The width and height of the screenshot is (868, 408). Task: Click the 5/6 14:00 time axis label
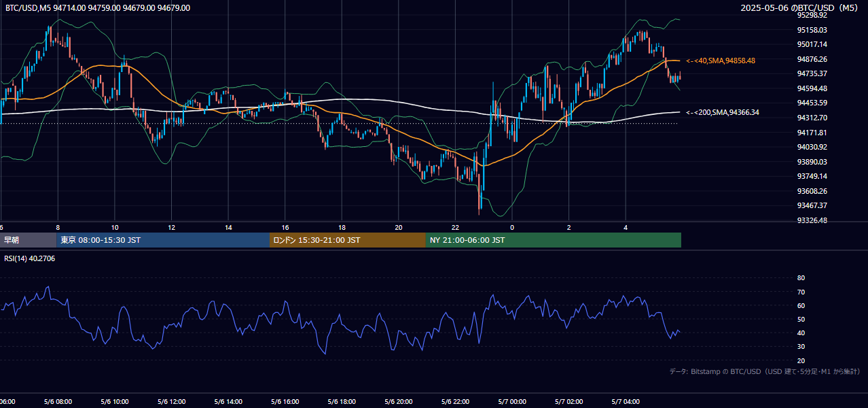tap(228, 402)
